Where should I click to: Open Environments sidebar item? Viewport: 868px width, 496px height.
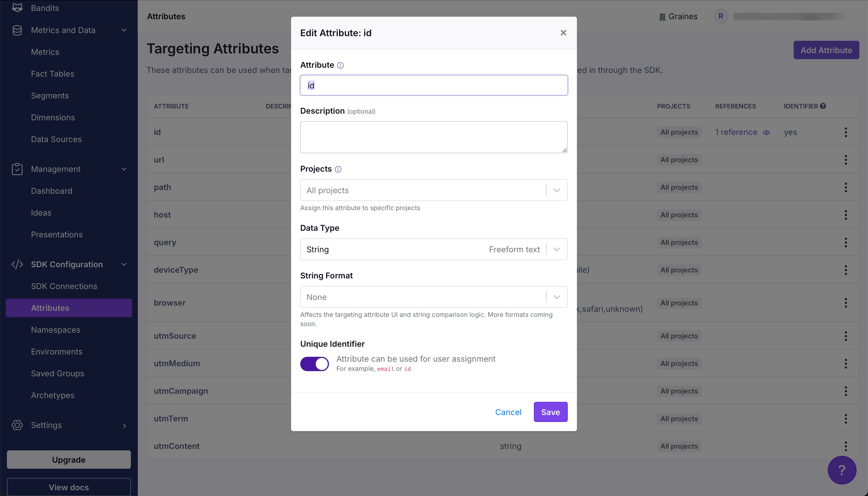(x=57, y=352)
